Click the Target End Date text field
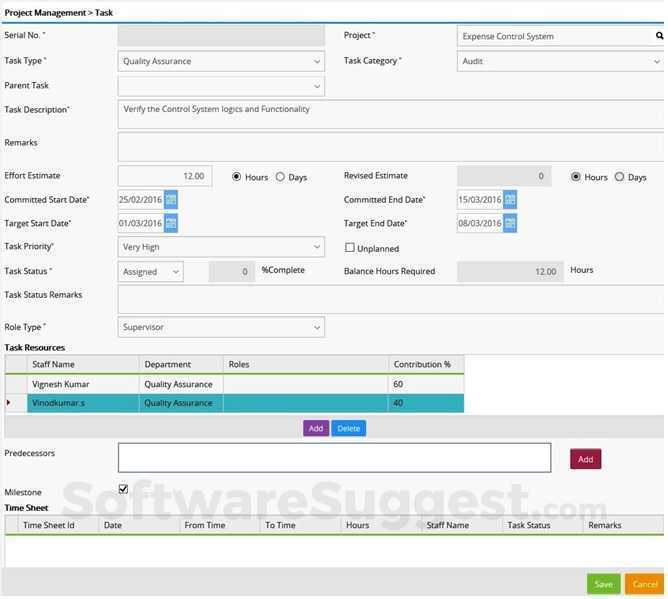This screenshot has width=668, height=599. click(480, 223)
